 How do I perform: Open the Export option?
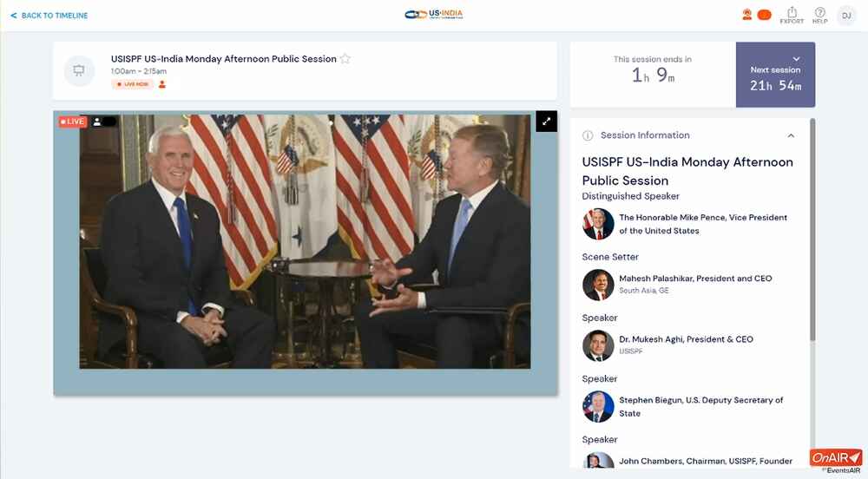792,15
